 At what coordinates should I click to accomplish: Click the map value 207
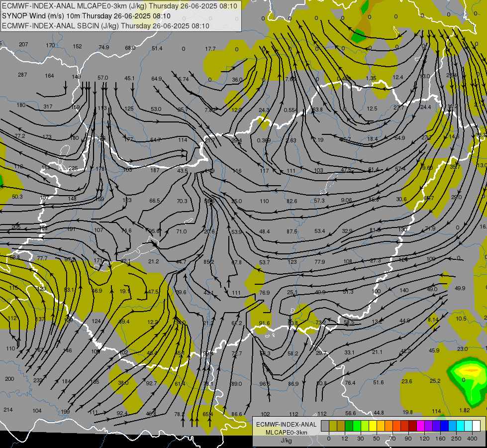pos(23,44)
